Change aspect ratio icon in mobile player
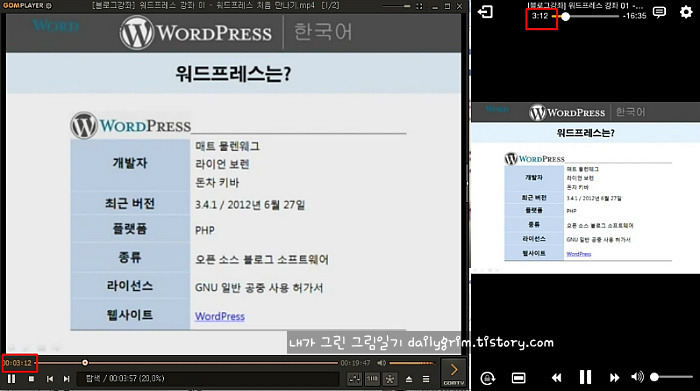Viewport: 700px width, 391px height. (x=518, y=378)
